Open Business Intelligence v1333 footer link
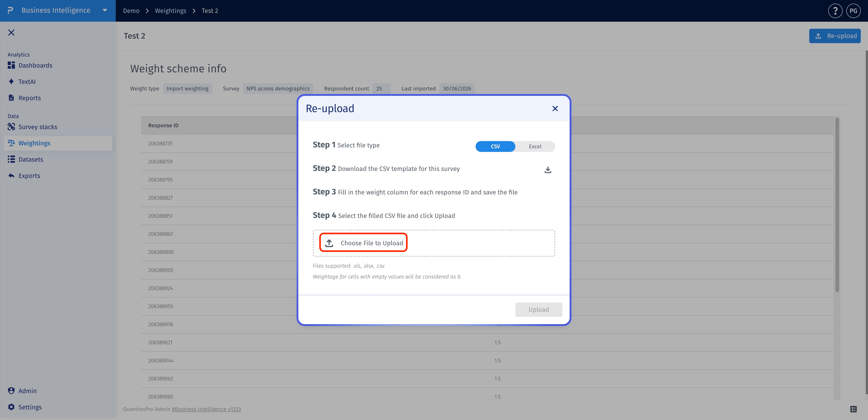Screen dimensions: 868x420 tap(206, 409)
